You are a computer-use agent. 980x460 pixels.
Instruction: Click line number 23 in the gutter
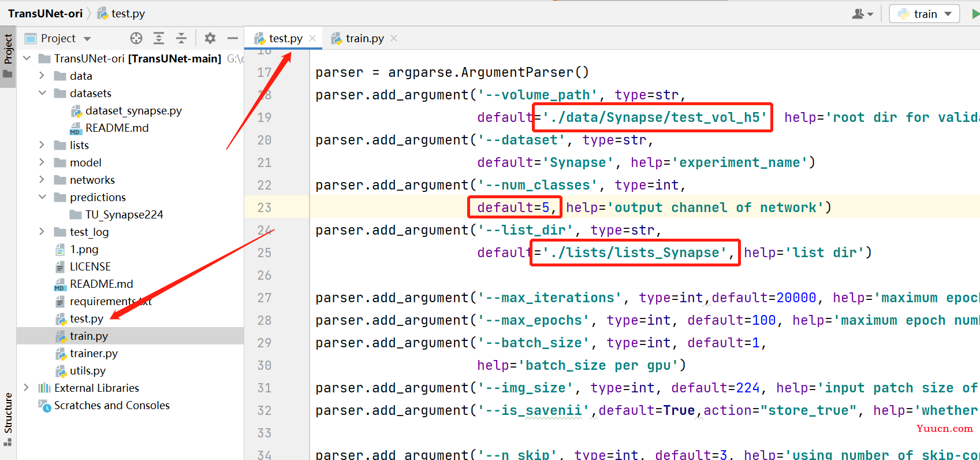point(264,207)
